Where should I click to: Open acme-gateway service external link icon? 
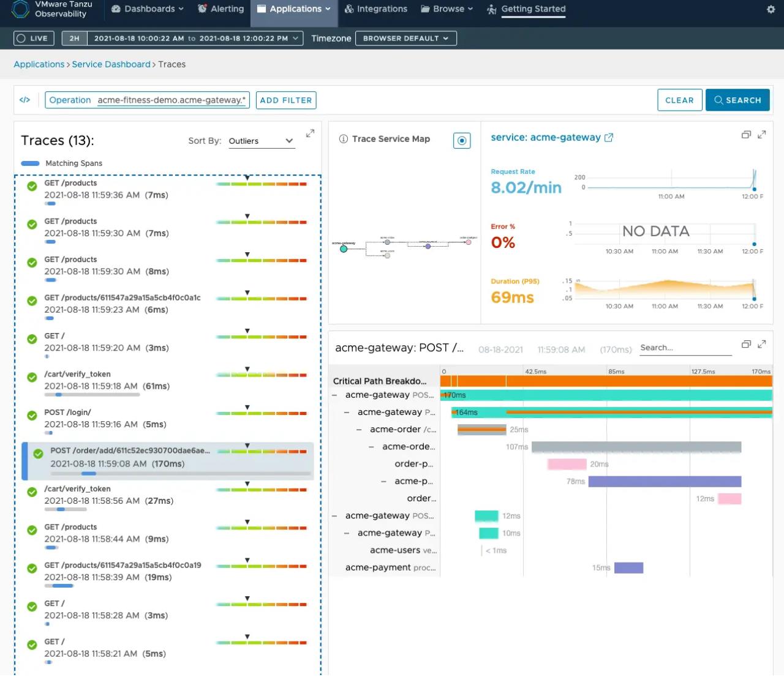click(x=609, y=138)
